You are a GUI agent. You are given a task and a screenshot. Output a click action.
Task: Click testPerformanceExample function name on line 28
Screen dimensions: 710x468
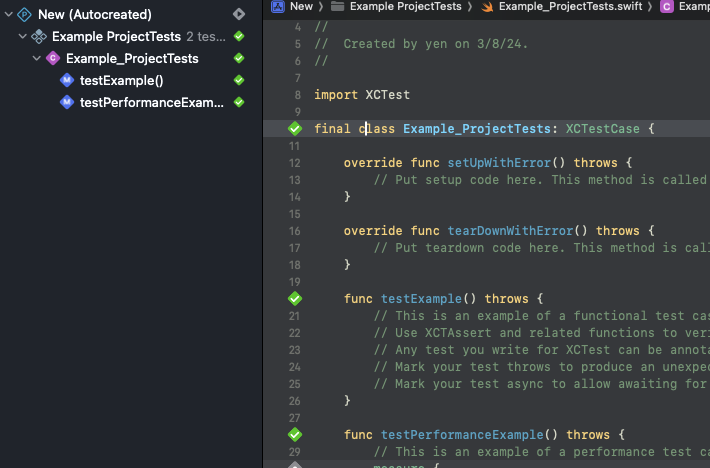pyautogui.click(x=462, y=435)
